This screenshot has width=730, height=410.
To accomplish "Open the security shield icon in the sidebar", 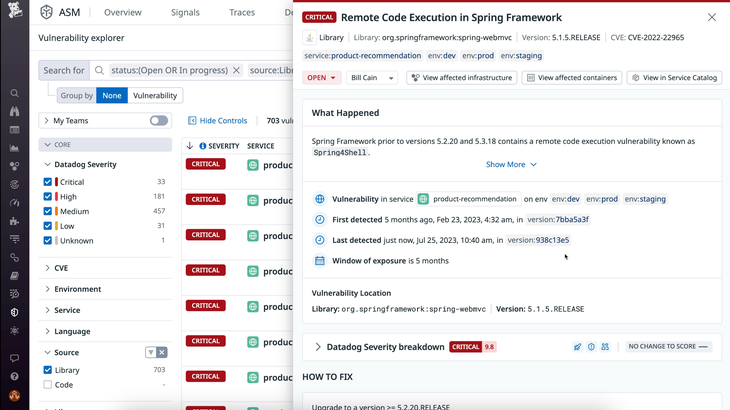I will pyautogui.click(x=14, y=312).
